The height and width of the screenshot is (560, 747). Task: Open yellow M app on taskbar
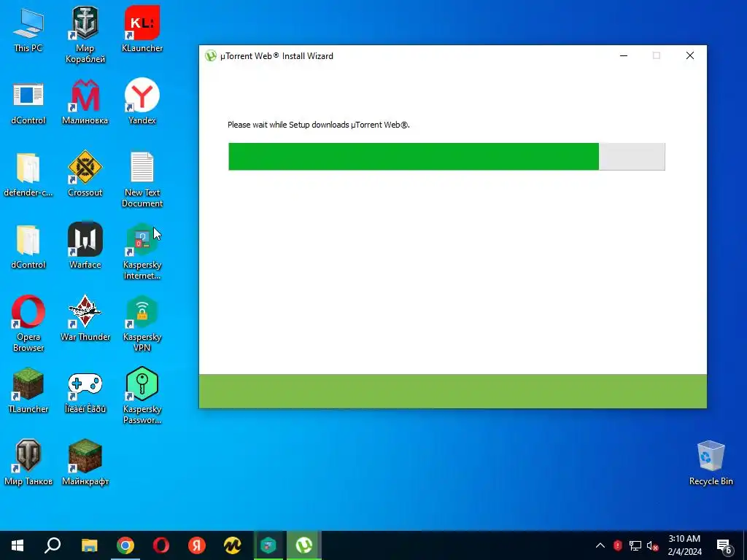[233, 545]
